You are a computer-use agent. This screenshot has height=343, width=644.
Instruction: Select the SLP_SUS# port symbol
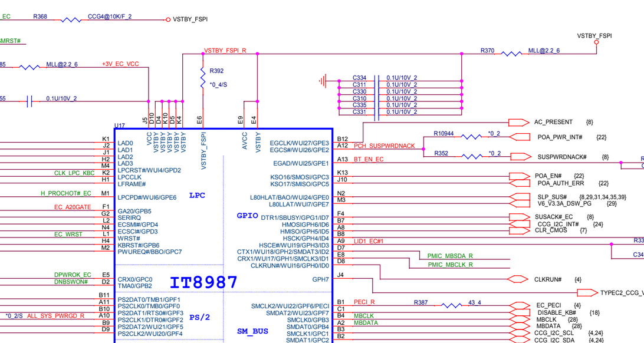(520, 197)
